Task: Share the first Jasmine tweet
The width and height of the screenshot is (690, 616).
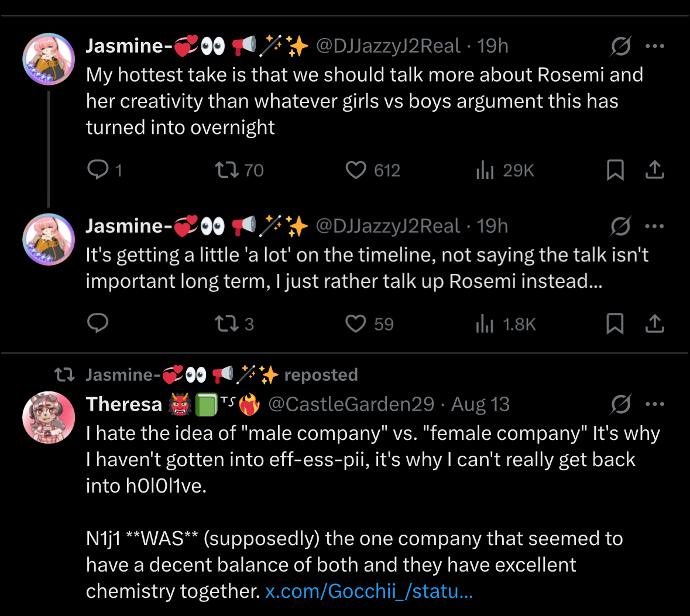Action: pos(654,170)
